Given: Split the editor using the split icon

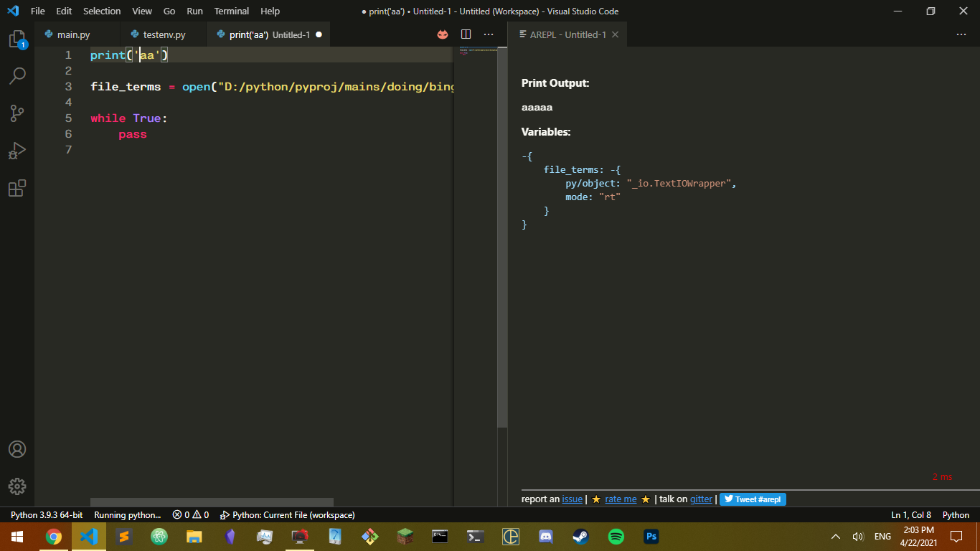Looking at the screenshot, I should [466, 34].
